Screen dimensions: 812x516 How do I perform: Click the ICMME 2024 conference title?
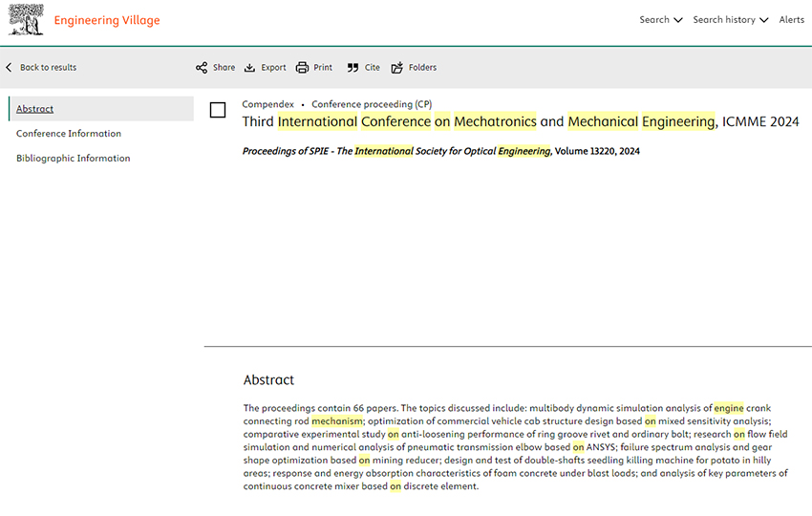tap(521, 121)
